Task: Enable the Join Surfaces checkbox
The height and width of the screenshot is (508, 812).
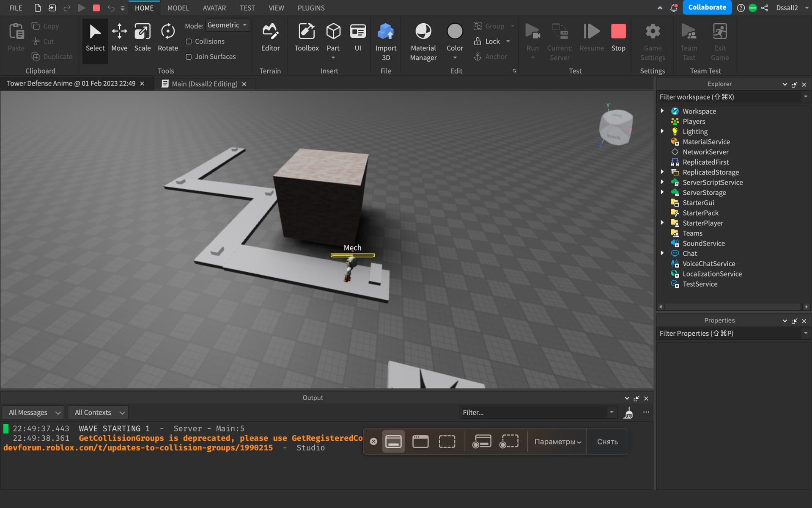Action: 189,57
